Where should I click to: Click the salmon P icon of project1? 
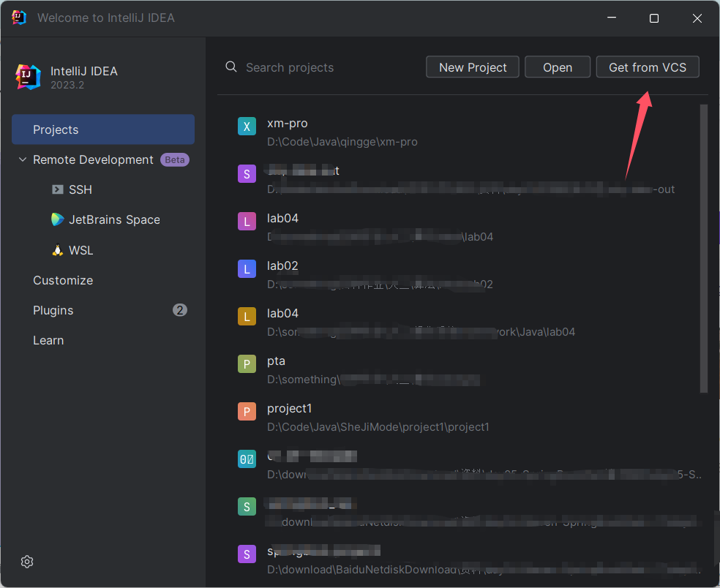pyautogui.click(x=247, y=411)
